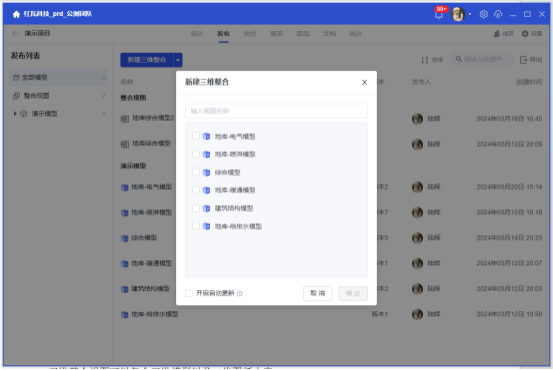Select 整合视图 in the 发布列表 sidebar

pos(58,96)
